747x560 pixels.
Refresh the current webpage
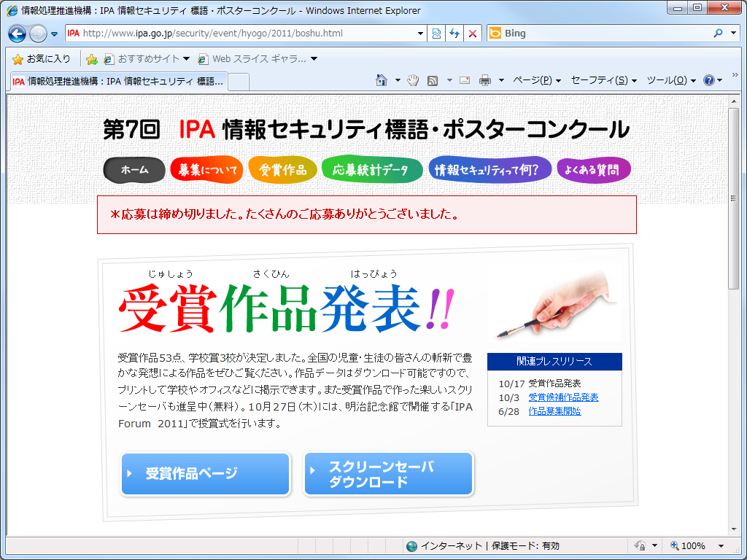[x=454, y=33]
